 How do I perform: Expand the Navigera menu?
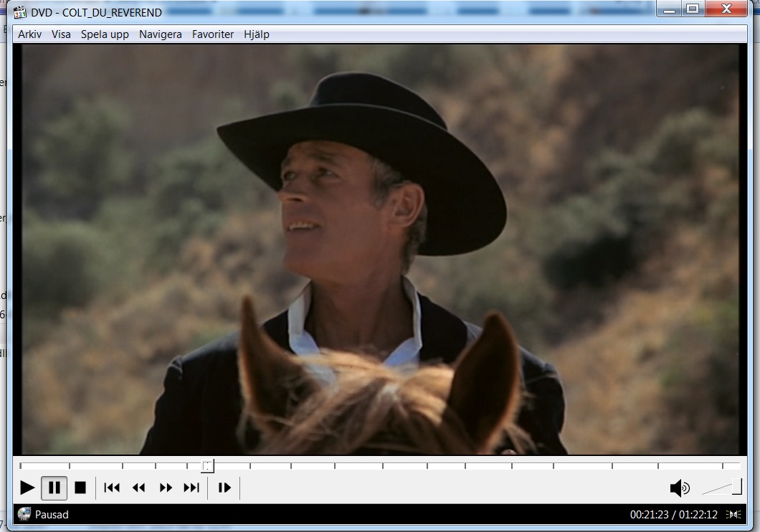160,34
